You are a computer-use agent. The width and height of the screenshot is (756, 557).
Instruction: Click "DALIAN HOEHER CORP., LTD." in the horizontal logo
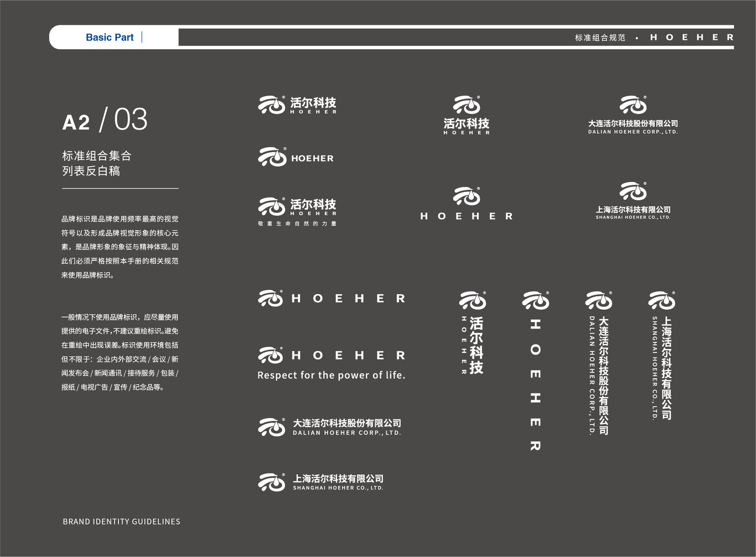tap(347, 433)
